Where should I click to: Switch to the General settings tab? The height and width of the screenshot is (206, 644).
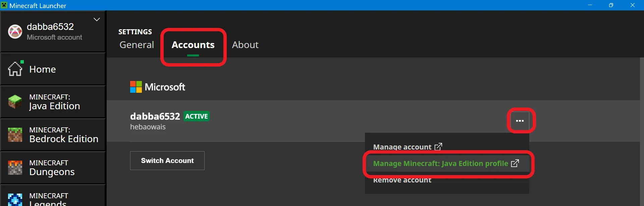pyautogui.click(x=137, y=45)
